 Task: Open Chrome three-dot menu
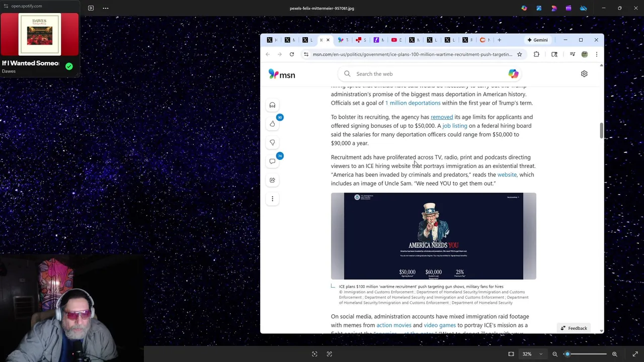[x=597, y=54]
